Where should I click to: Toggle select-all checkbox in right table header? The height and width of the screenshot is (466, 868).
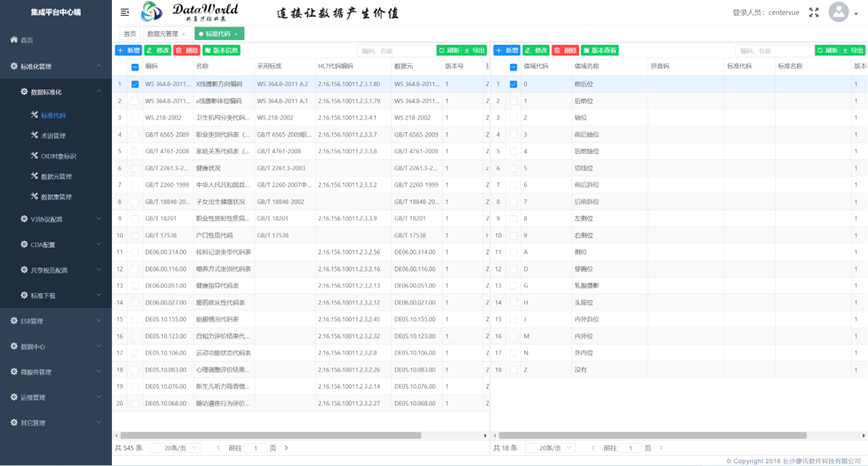coord(513,67)
